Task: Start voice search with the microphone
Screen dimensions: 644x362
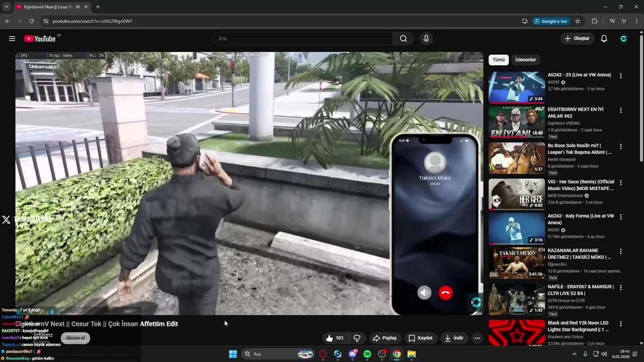Action: click(x=426, y=39)
